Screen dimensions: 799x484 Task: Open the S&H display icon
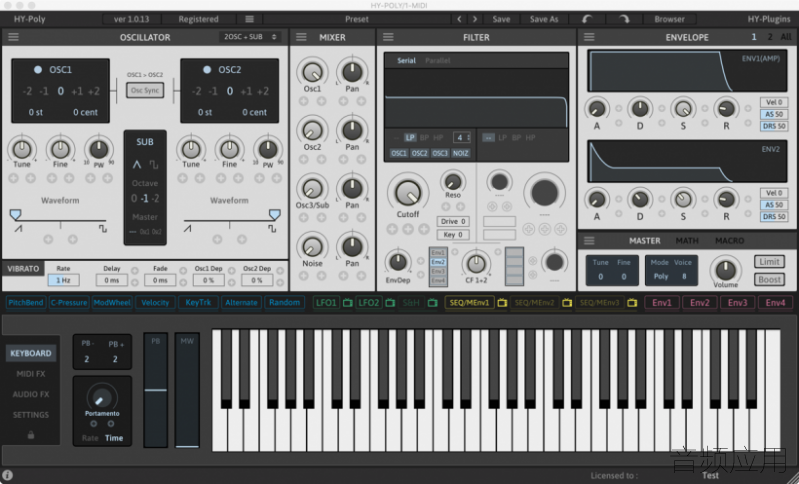[x=433, y=303]
